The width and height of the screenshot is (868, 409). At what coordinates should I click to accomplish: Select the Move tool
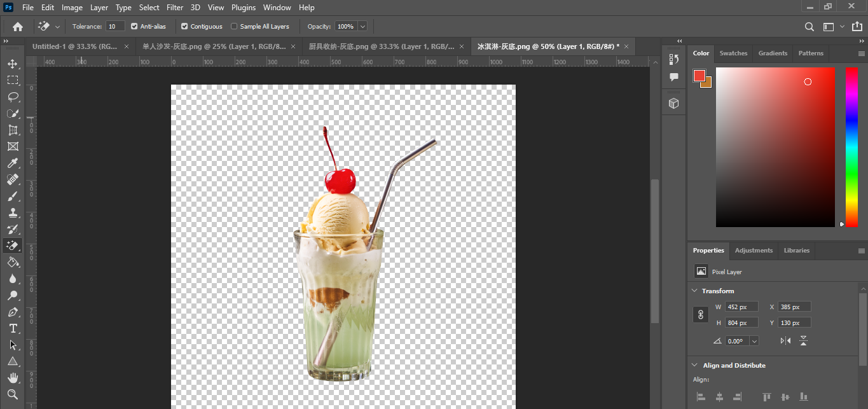[13, 64]
